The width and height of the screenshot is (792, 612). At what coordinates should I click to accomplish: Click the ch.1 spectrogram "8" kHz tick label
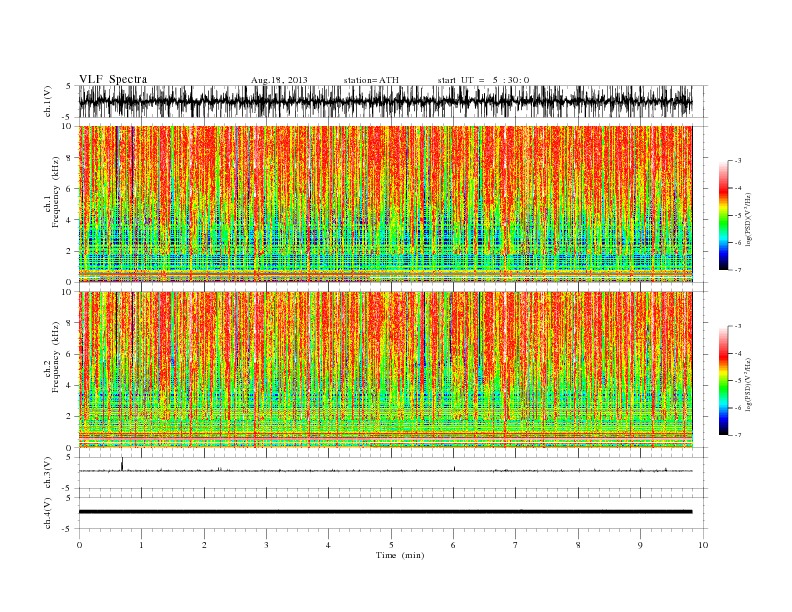pos(70,158)
